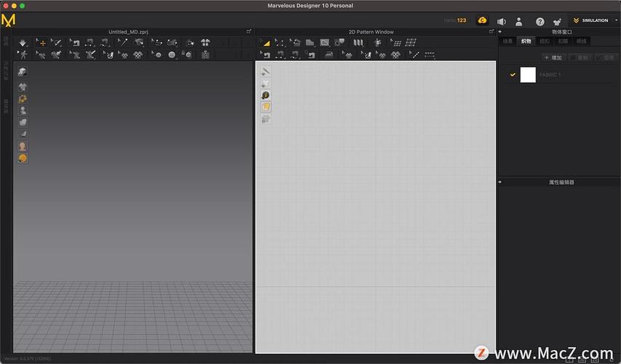The width and height of the screenshot is (621, 364).
Task: Select the running avatar icon in 3D toolbar
Action: [x=23, y=55]
